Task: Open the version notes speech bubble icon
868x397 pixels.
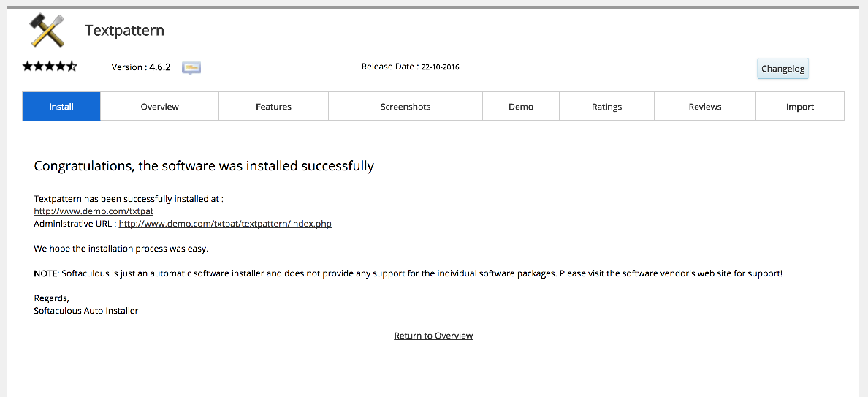Action: click(x=191, y=68)
